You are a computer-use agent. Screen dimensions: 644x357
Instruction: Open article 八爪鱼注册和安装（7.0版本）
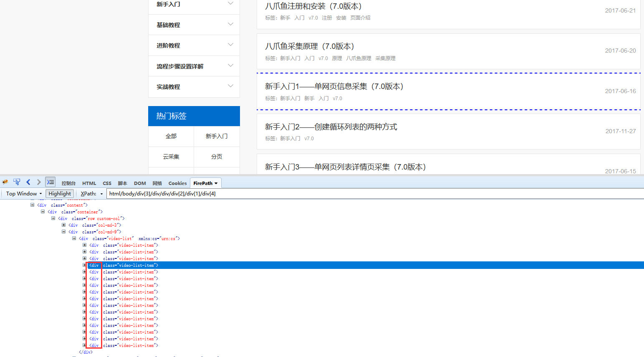(313, 6)
